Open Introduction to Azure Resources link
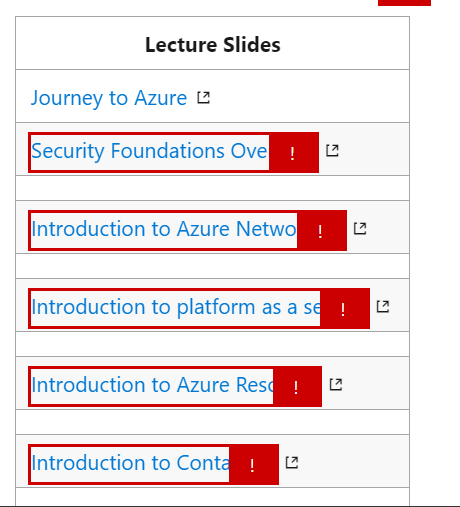Image resolution: width=460 pixels, height=507 pixels. [152, 385]
